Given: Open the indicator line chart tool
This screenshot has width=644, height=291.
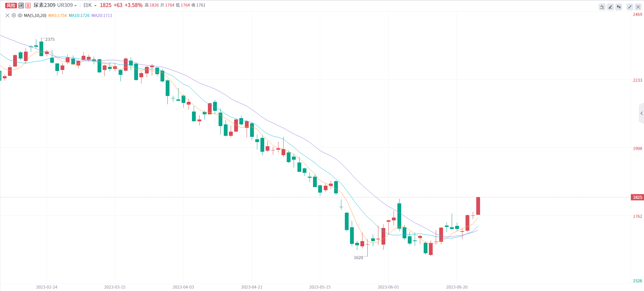Looking at the screenshot, I should [x=602, y=7].
